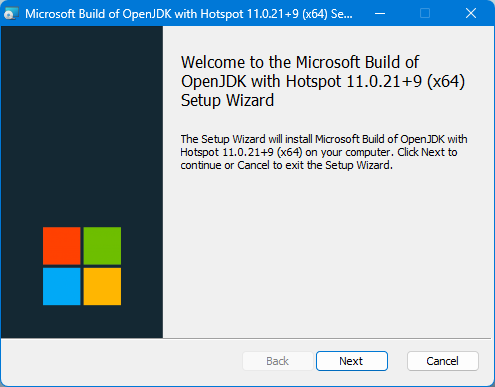The image size is (495, 387).
Task: Click the installer disc icon in title bar
Action: [x=11, y=13]
